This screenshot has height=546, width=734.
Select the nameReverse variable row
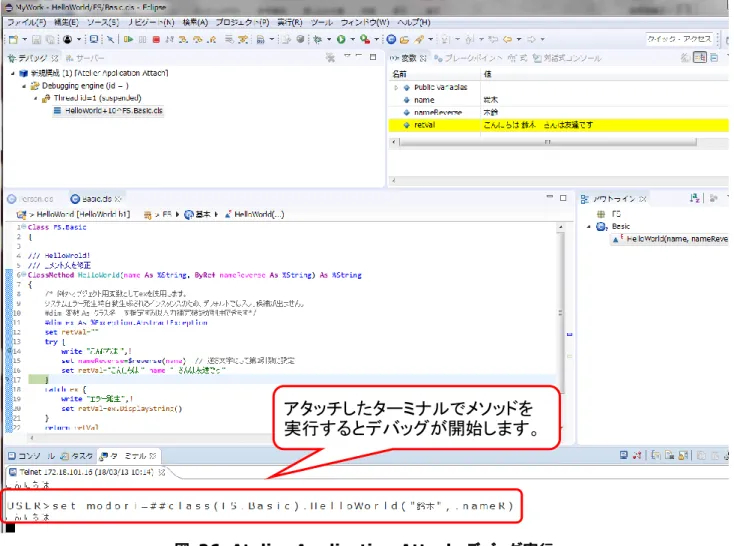(x=558, y=112)
